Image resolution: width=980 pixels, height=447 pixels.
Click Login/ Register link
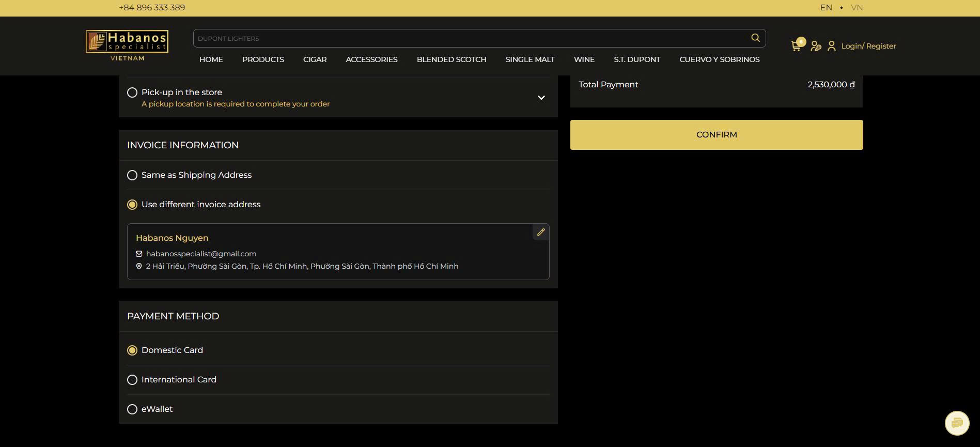[868, 46]
